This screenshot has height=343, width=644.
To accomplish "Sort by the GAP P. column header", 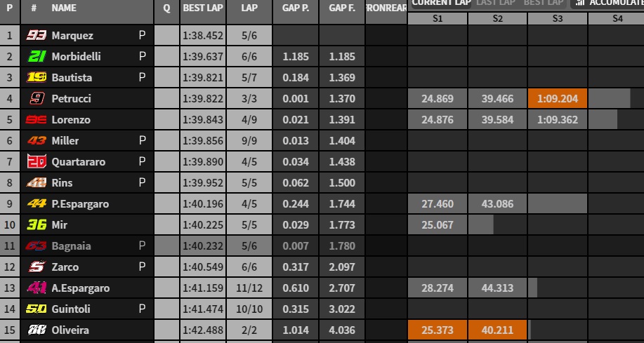I will [295, 8].
